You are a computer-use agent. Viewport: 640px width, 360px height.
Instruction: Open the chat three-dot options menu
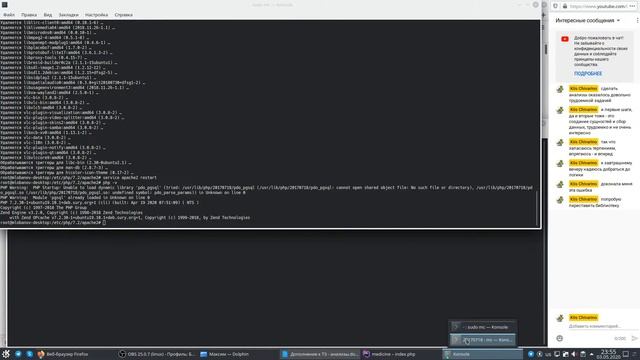pos(637,20)
